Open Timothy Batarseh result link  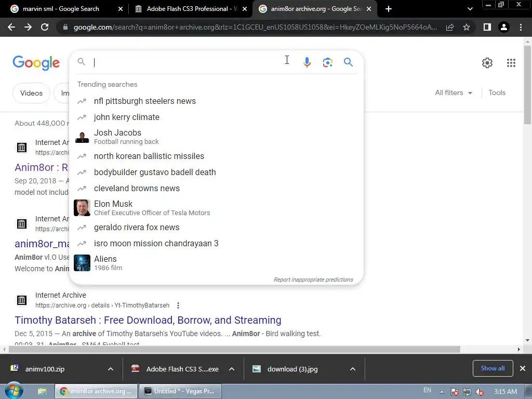point(148,320)
